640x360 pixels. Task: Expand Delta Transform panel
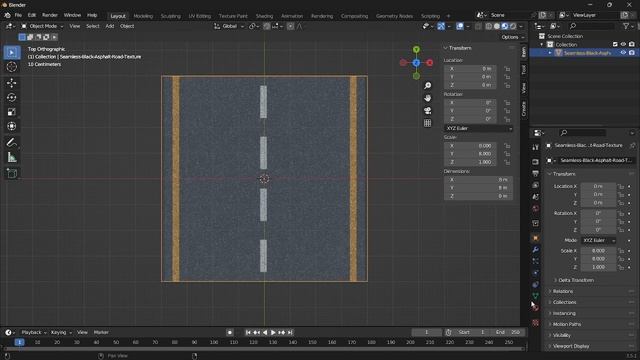click(x=576, y=280)
